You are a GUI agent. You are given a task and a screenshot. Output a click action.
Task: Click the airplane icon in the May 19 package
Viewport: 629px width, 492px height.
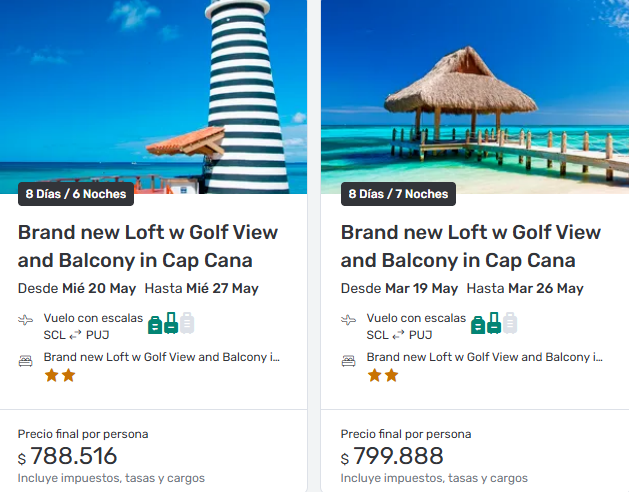tap(348, 320)
